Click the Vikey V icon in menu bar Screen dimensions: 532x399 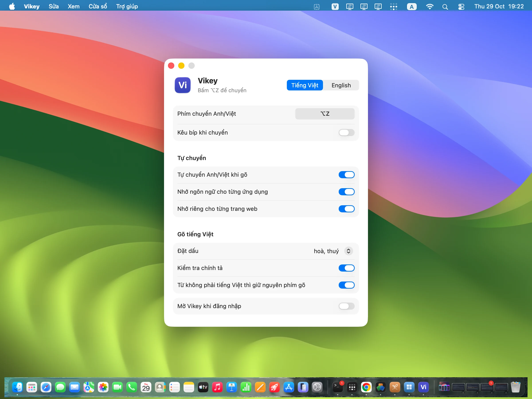coord(335,6)
